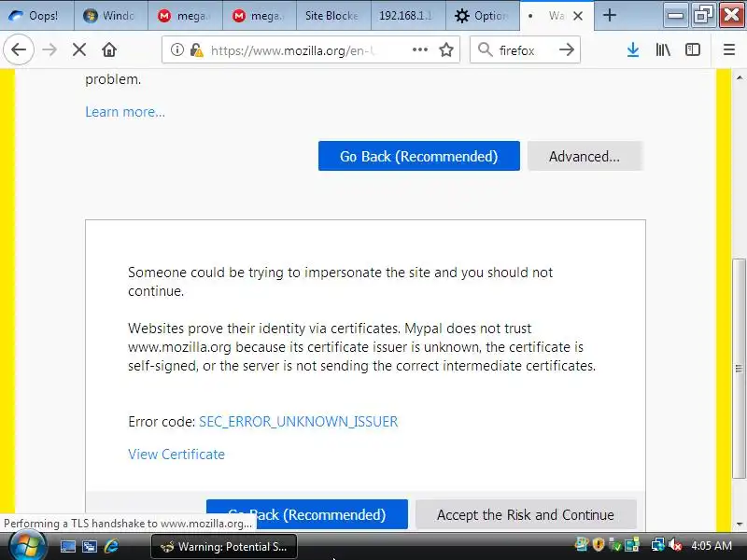Show site information icon in address bar
The image size is (747, 560).
click(177, 49)
